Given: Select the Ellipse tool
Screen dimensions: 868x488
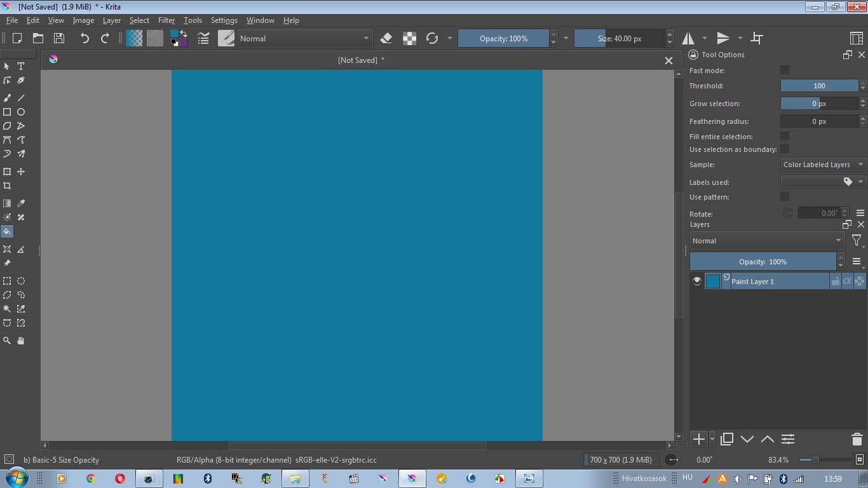Looking at the screenshot, I should [x=21, y=112].
